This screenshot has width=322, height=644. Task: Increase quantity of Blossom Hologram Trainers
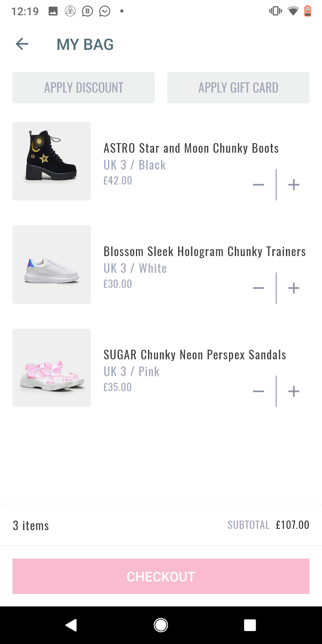pyautogui.click(x=294, y=288)
